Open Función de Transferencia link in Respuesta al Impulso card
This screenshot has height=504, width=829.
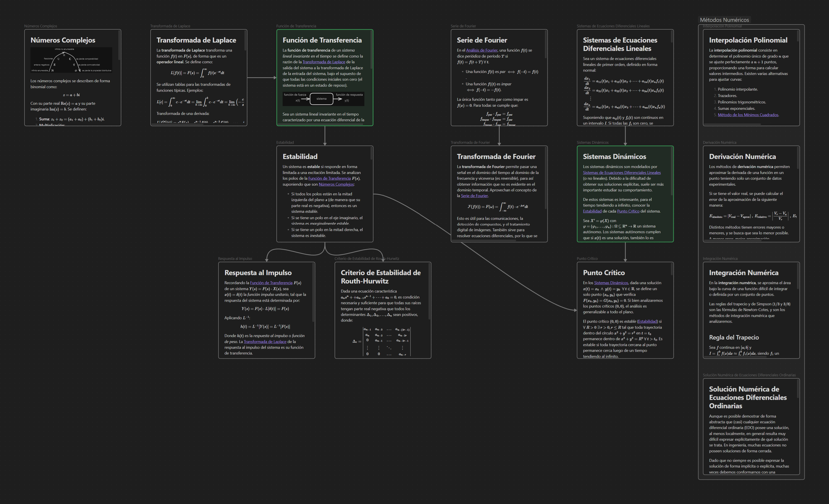point(271,283)
